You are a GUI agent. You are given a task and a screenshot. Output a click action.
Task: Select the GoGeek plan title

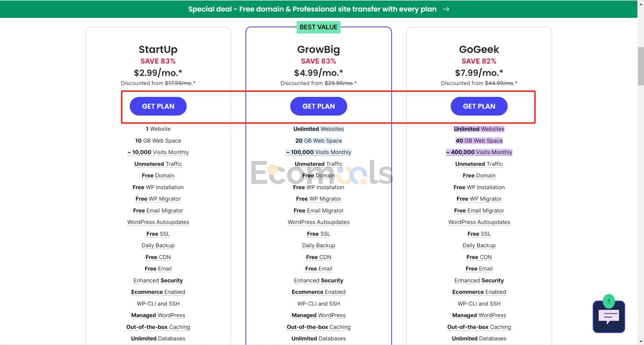tap(479, 49)
